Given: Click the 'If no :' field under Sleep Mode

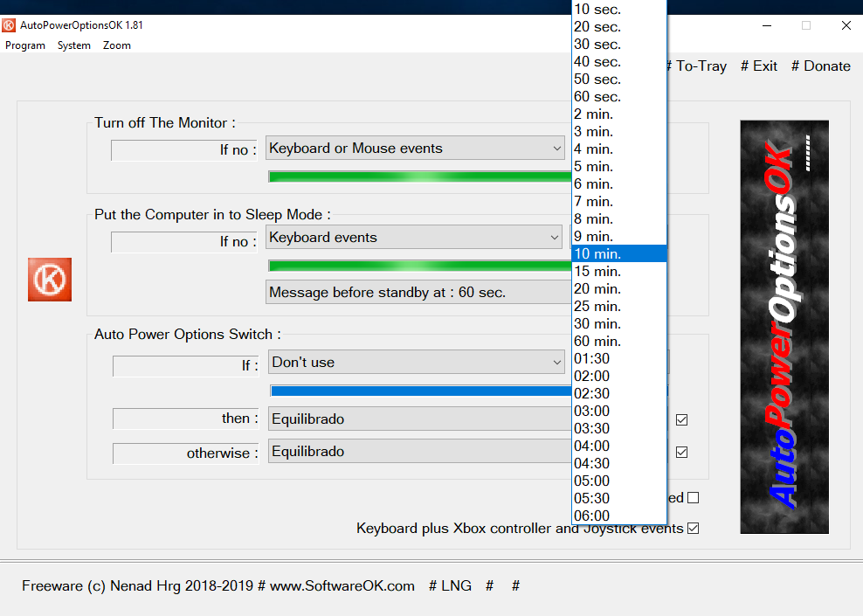Looking at the screenshot, I should [x=184, y=242].
